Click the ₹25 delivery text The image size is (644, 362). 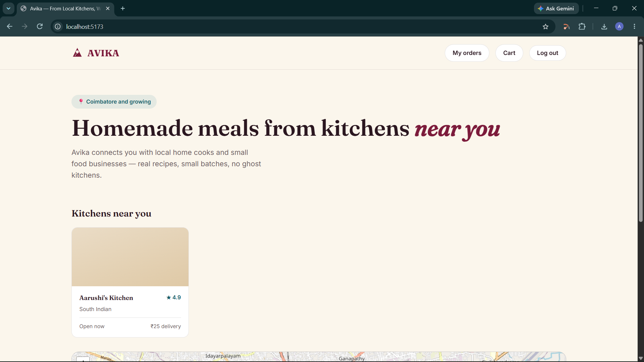point(166,326)
